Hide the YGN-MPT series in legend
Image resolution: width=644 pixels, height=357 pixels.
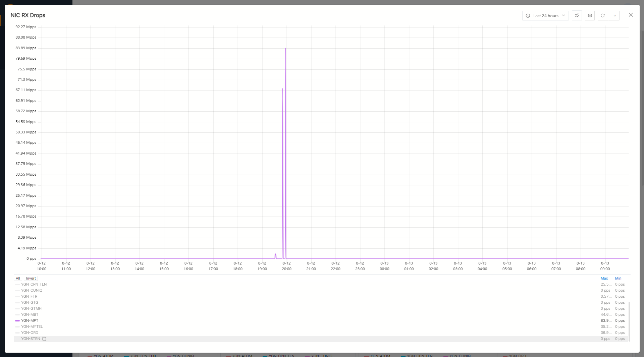tap(30, 321)
